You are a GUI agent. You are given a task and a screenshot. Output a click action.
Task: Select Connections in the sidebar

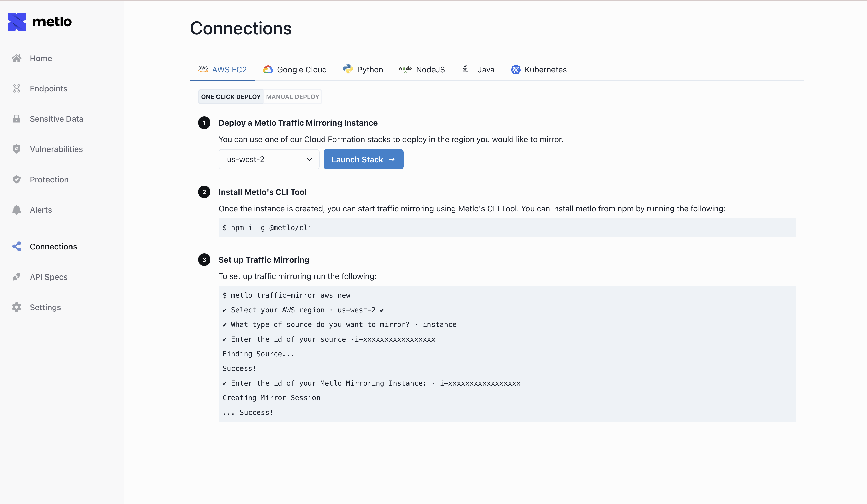53,246
